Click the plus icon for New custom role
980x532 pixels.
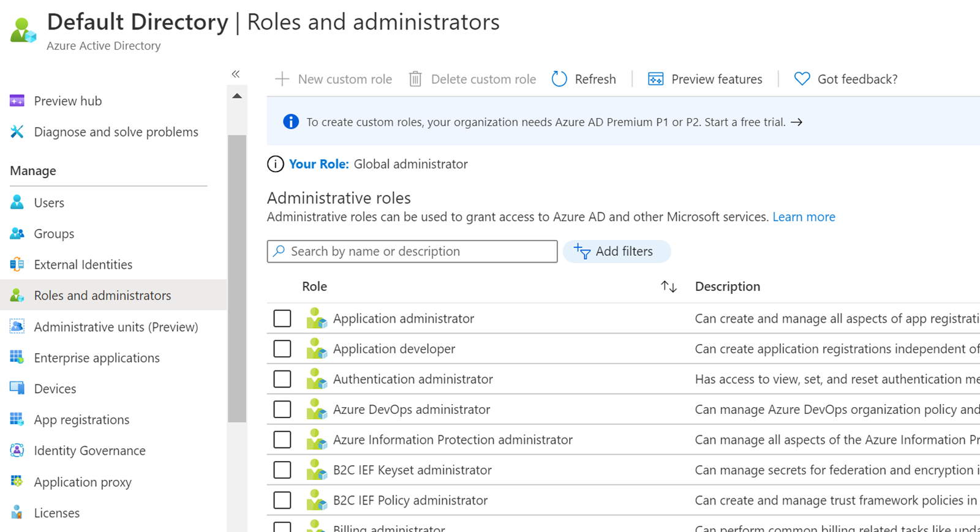pos(282,79)
